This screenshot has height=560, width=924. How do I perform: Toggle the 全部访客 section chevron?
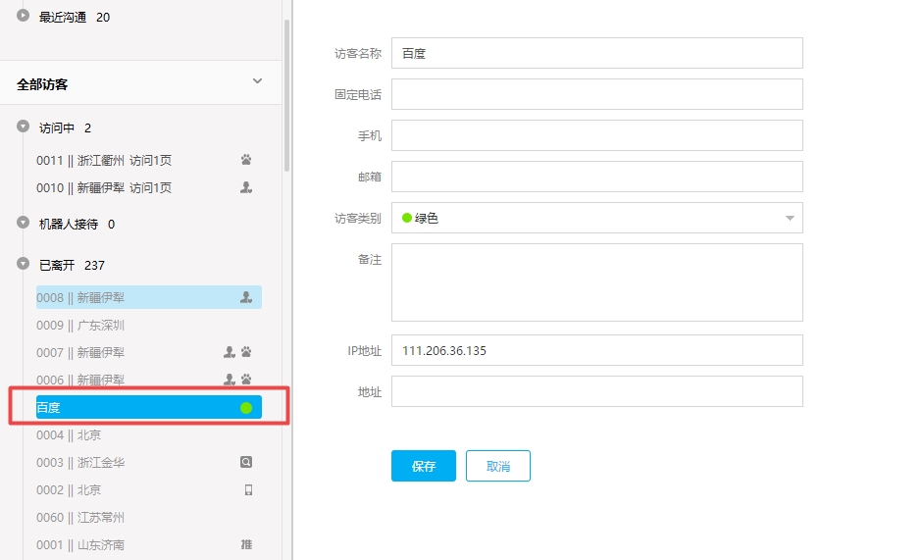[x=257, y=81]
